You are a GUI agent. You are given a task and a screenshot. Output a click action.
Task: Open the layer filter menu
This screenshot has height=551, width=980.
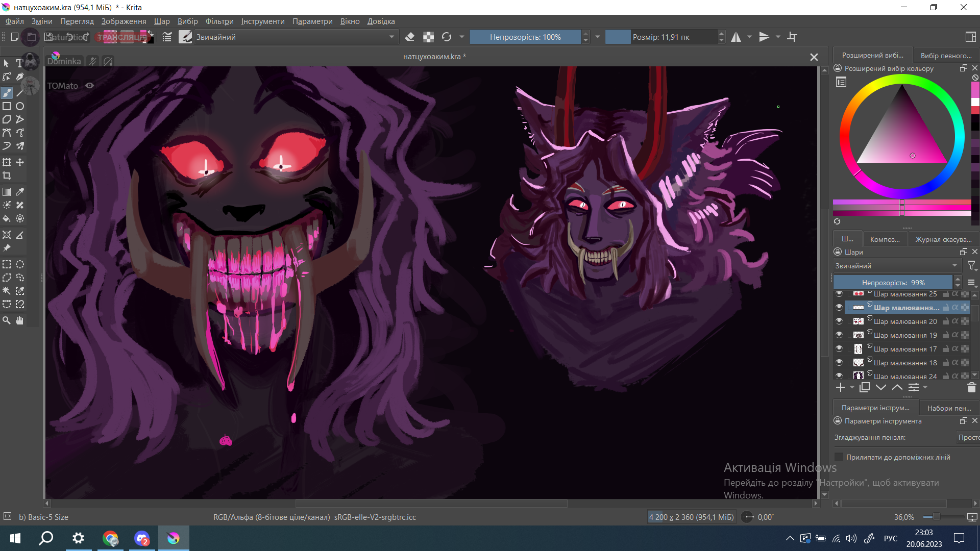[x=972, y=266]
